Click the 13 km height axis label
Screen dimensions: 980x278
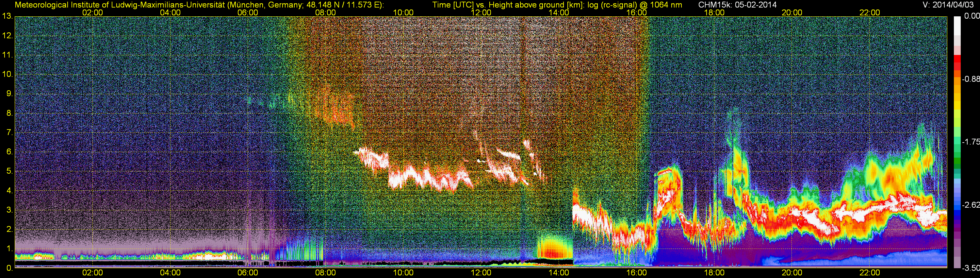click(x=7, y=16)
